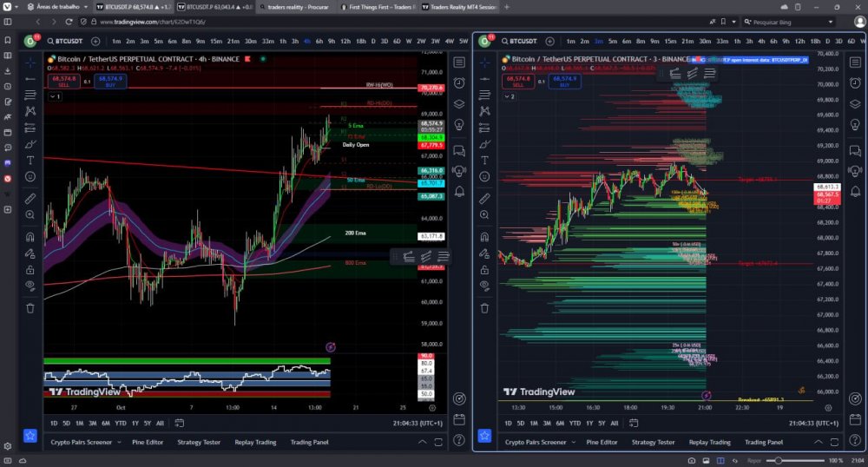Adjust Vivaldi page zoom slider

click(795, 460)
